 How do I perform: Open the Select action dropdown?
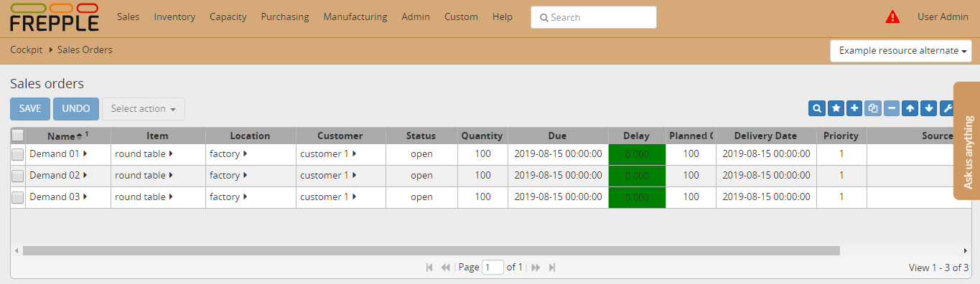144,109
